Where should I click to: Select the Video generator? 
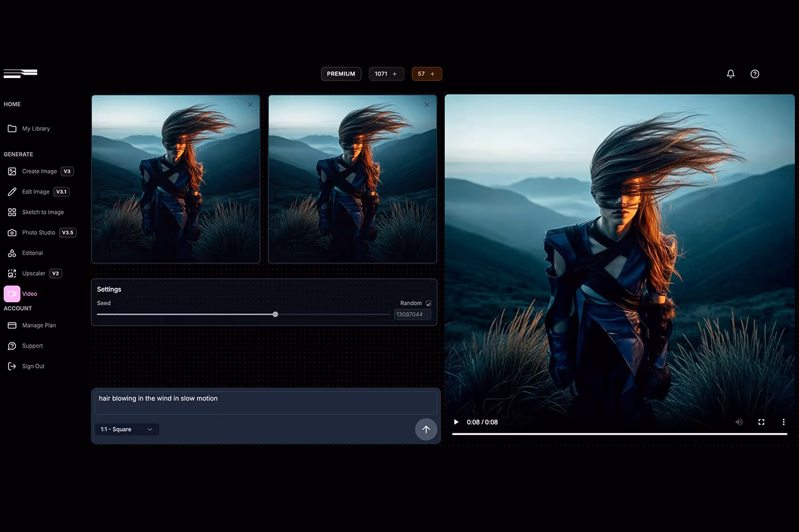29,294
